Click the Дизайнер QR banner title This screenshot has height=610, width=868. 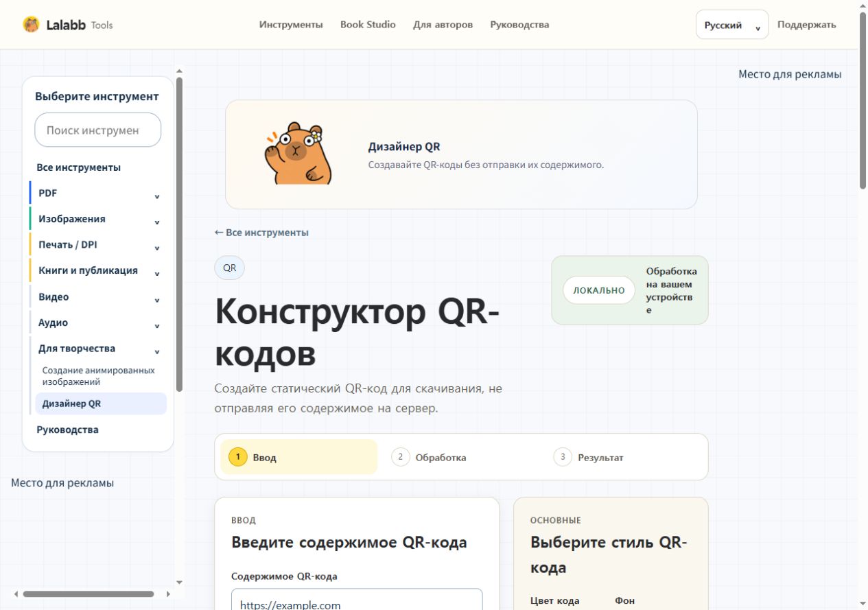(x=404, y=147)
